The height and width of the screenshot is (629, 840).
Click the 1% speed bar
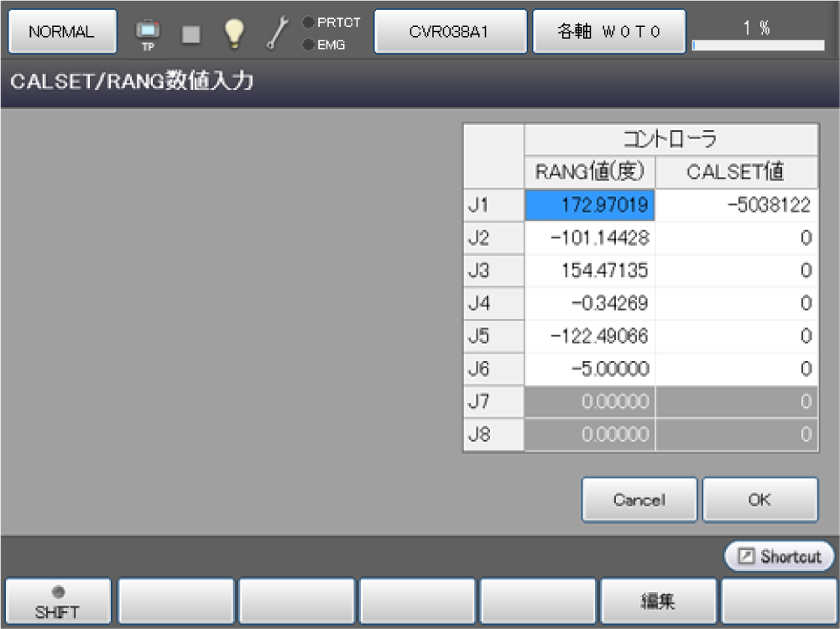[758, 34]
